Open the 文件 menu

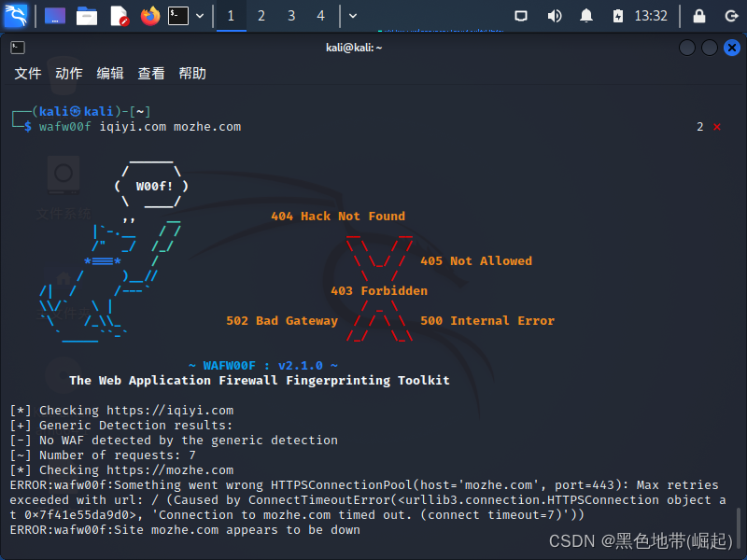(x=28, y=74)
